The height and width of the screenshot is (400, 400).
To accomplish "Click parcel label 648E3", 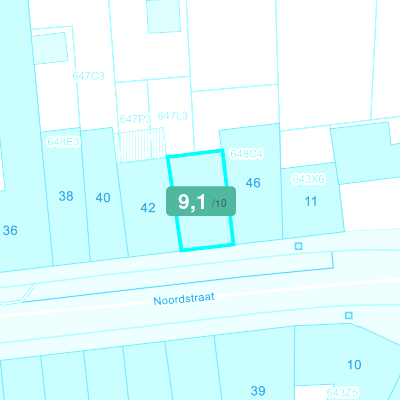I will (x=63, y=142).
